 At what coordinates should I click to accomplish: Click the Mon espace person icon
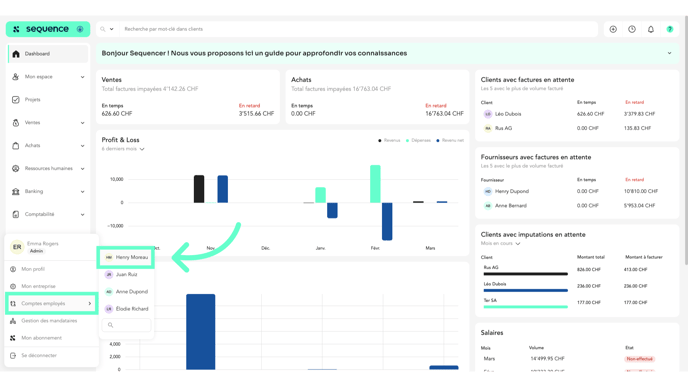16,77
